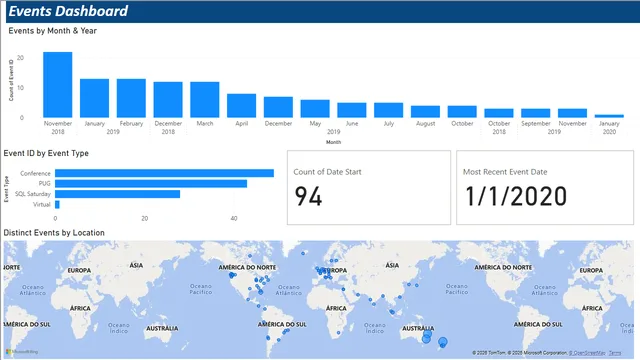Select the June 2019 bar
This screenshot has width=640, height=360.
(351, 110)
